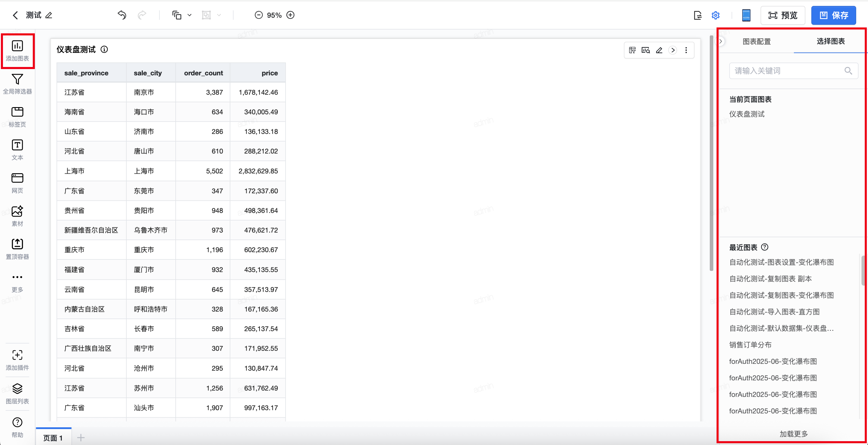868x445 pixels.
Task: Select the 页面 1 page tab
Action: pyautogui.click(x=53, y=438)
